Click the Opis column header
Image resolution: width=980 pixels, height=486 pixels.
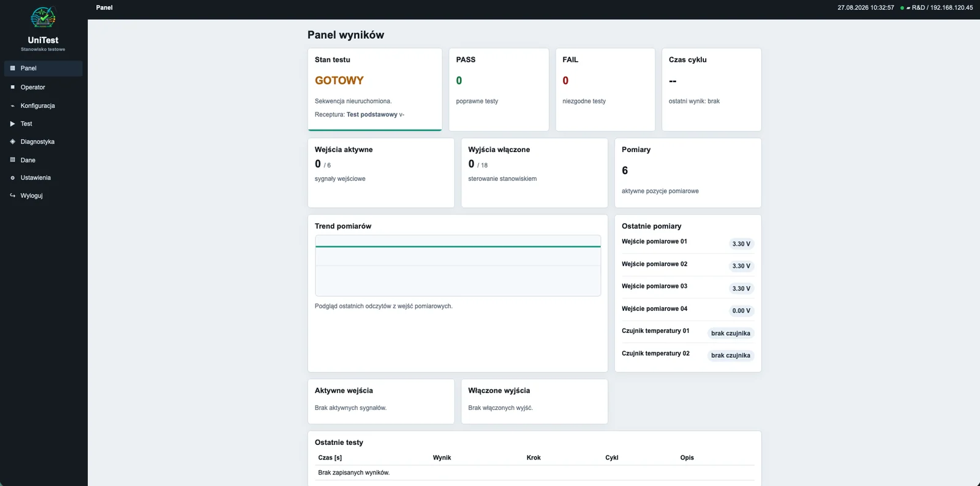[687, 458]
